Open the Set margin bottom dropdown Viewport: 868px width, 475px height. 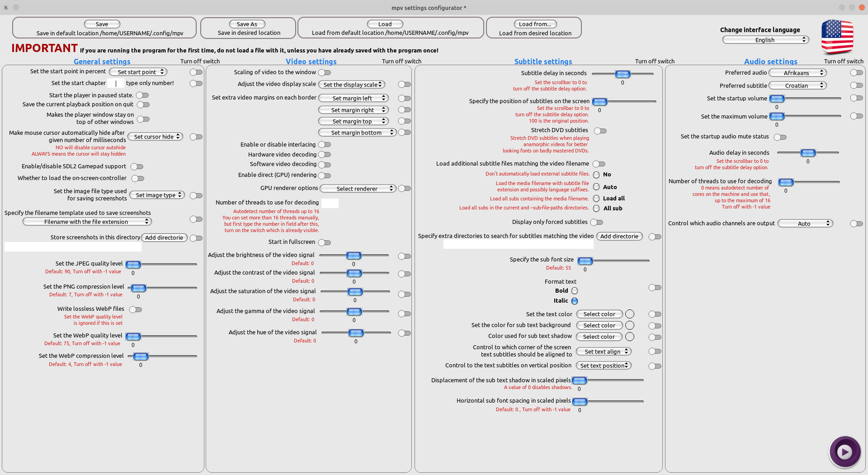(357, 133)
